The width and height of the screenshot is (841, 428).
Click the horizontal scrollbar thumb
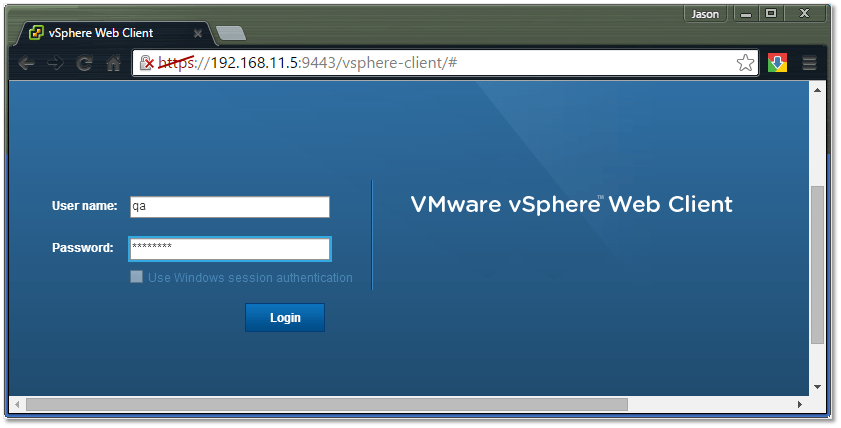point(327,404)
